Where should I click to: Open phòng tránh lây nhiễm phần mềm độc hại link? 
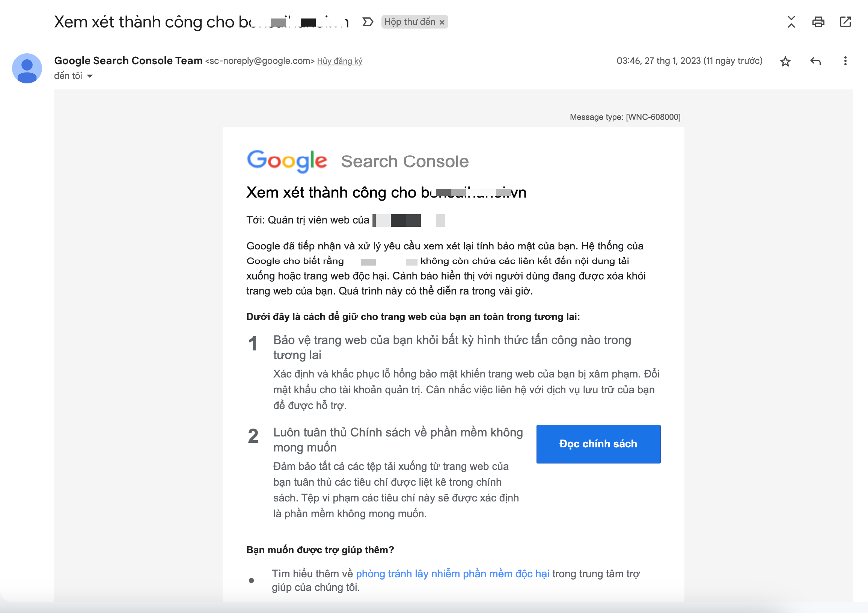tap(452, 574)
